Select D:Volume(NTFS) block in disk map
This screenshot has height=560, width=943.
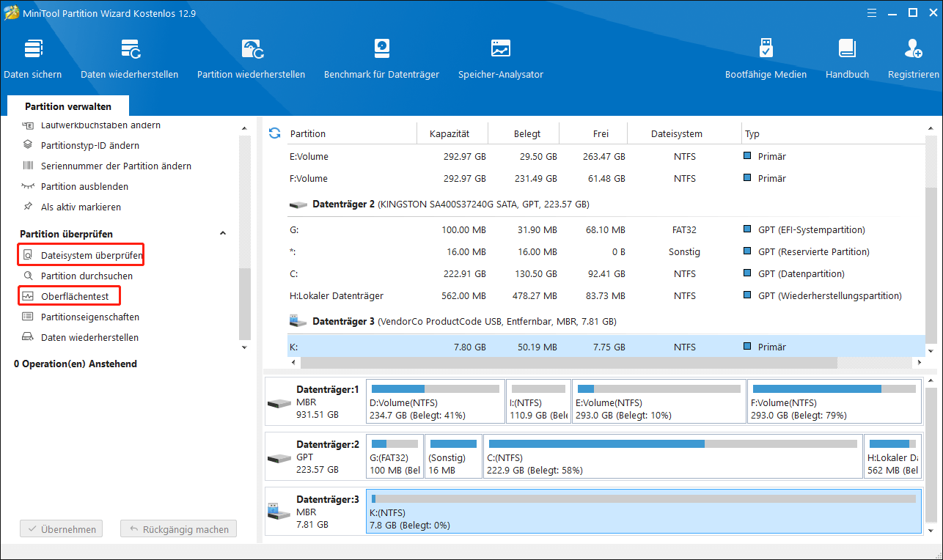point(436,402)
